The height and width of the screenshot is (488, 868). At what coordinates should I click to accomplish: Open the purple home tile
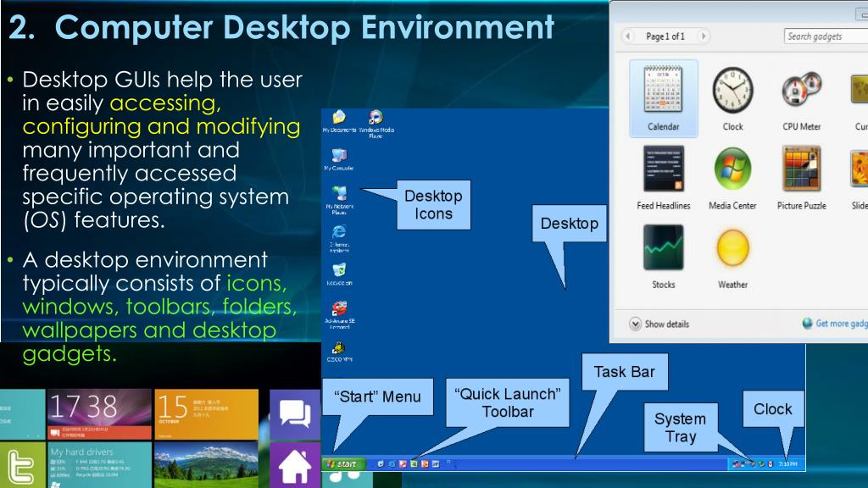pos(295,465)
